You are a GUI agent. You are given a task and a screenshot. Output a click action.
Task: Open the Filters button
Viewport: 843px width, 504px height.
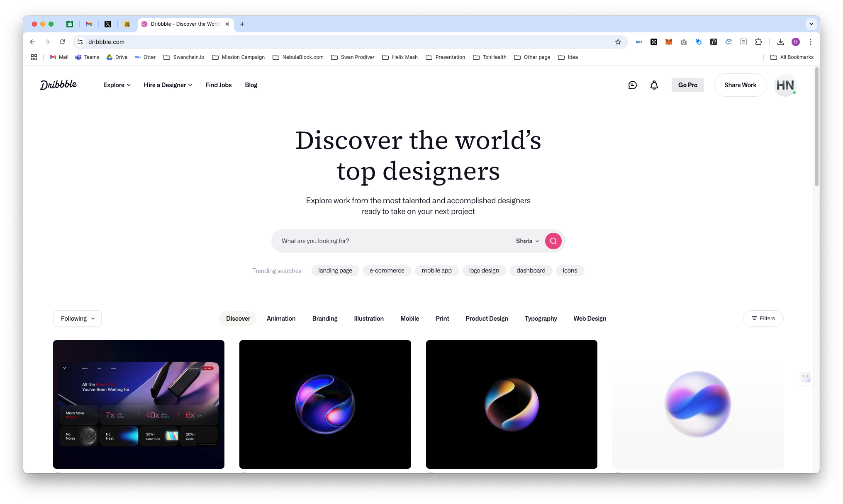tap(763, 319)
